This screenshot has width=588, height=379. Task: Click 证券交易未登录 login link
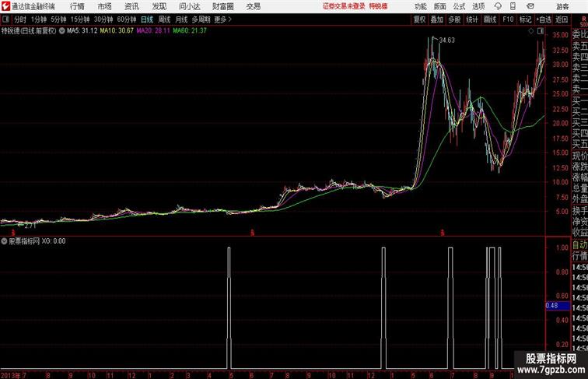344,6
